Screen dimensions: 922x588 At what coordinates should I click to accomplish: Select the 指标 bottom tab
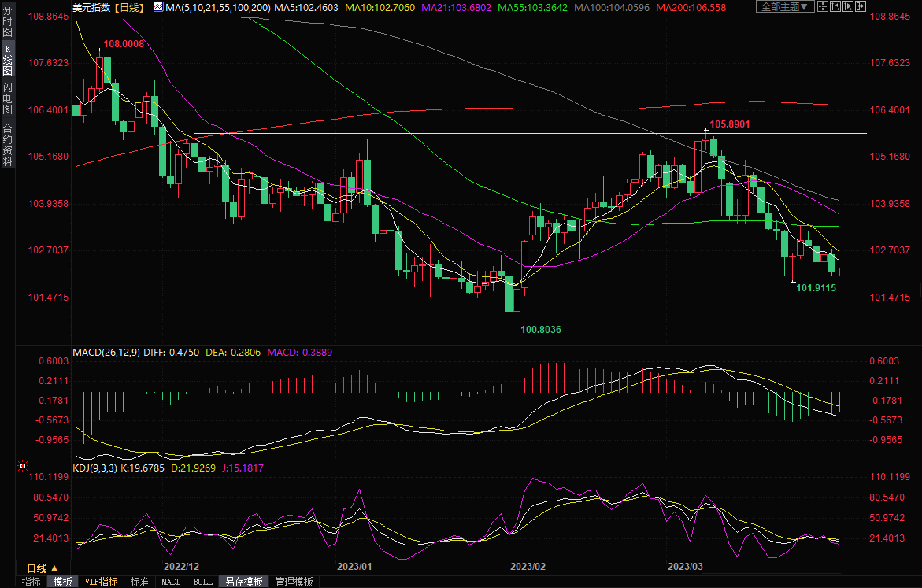pyautogui.click(x=31, y=582)
